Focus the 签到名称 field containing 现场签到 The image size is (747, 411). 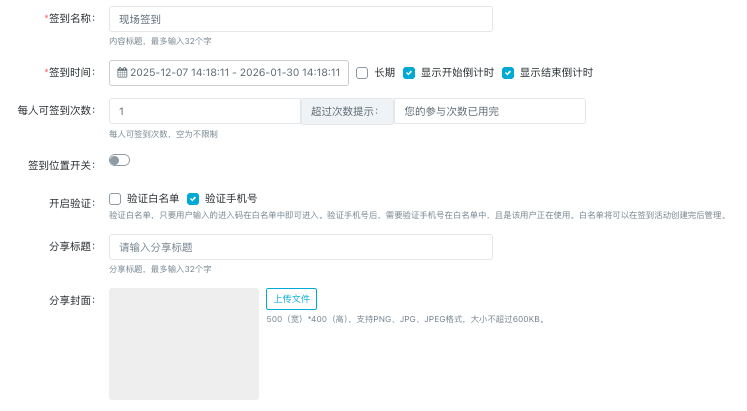tap(300, 20)
